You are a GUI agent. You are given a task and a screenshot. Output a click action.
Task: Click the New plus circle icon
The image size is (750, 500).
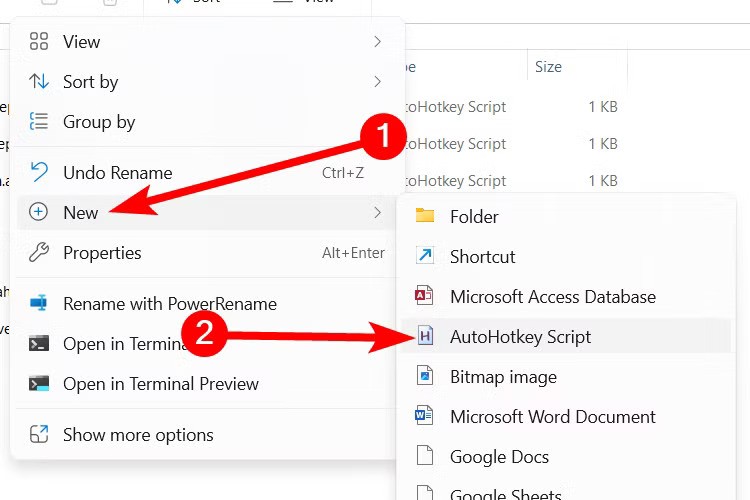[38, 212]
